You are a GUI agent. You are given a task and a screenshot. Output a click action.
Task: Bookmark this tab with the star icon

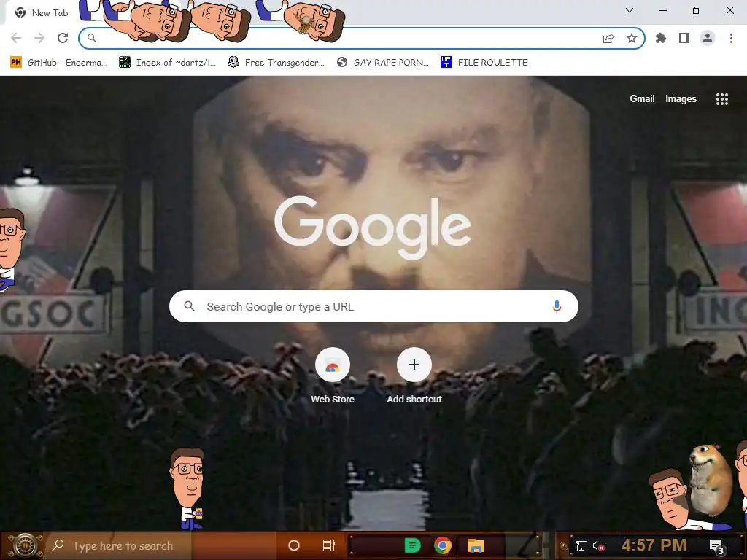point(632,38)
